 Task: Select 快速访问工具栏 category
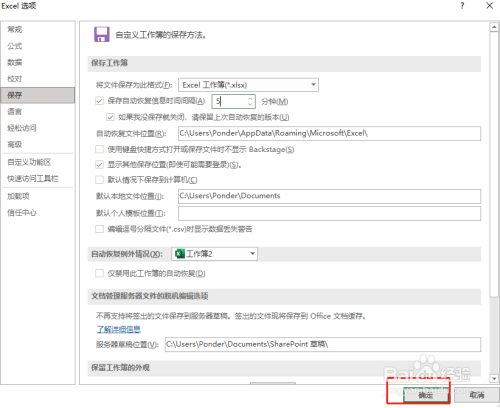(33, 179)
